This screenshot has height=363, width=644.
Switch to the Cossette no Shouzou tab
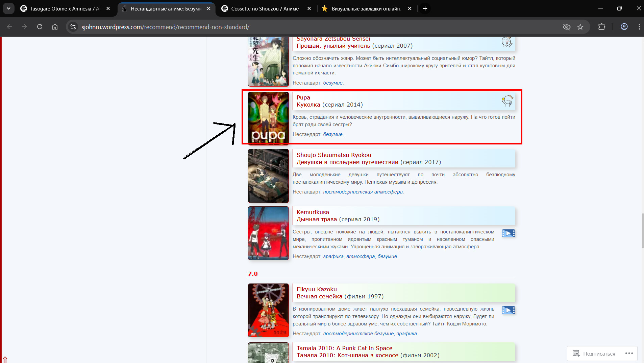coord(265,9)
